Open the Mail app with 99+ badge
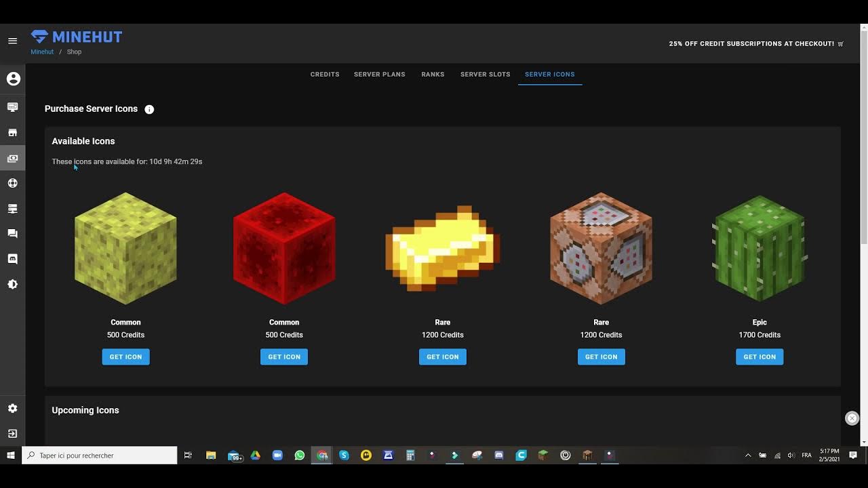The image size is (868, 488). coord(234,455)
